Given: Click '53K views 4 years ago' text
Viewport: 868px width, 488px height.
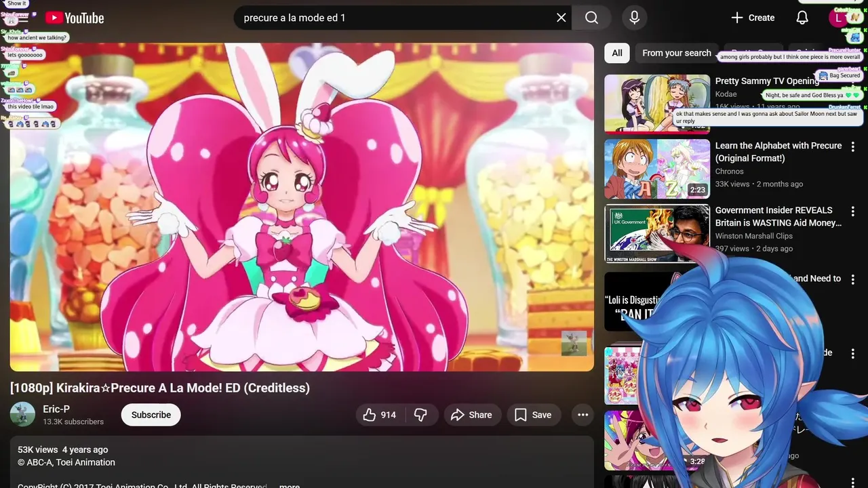Looking at the screenshot, I should click(63, 449).
